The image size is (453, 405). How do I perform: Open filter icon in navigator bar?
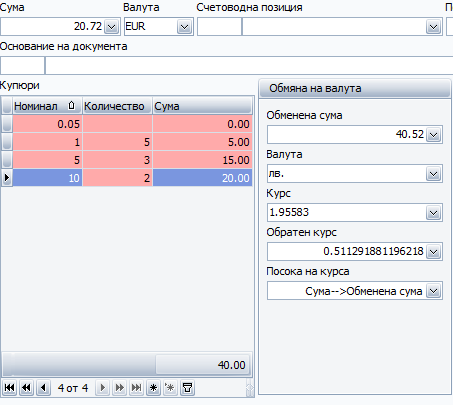coord(188,388)
